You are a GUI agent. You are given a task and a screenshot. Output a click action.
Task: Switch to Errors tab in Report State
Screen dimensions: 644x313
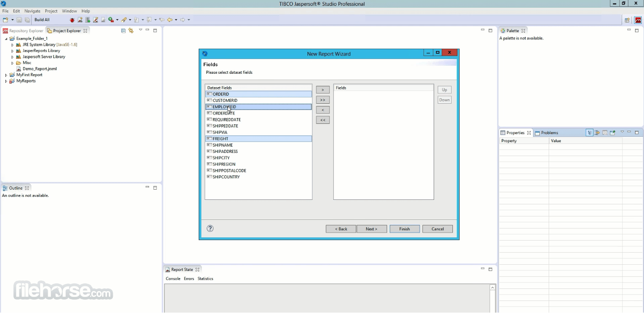[x=189, y=279]
